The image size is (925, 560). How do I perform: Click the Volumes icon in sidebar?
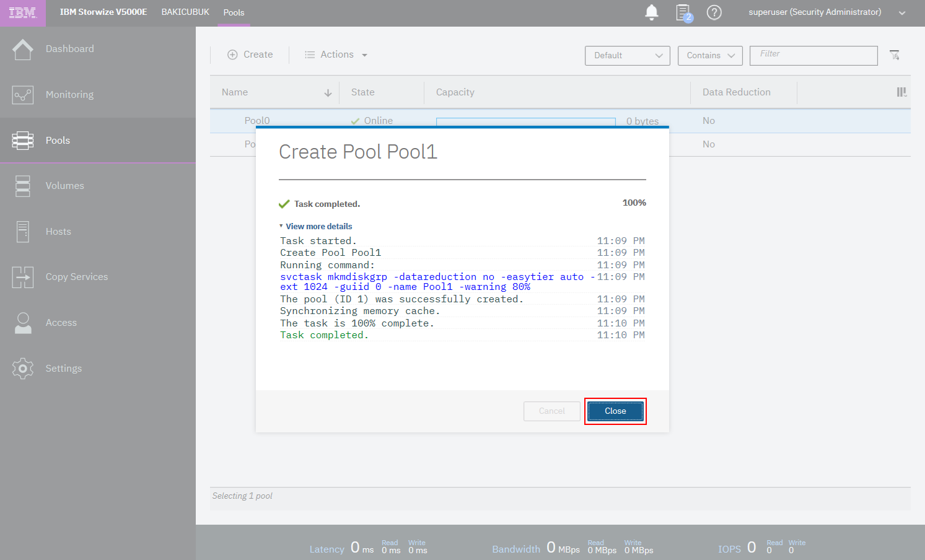[23, 186]
